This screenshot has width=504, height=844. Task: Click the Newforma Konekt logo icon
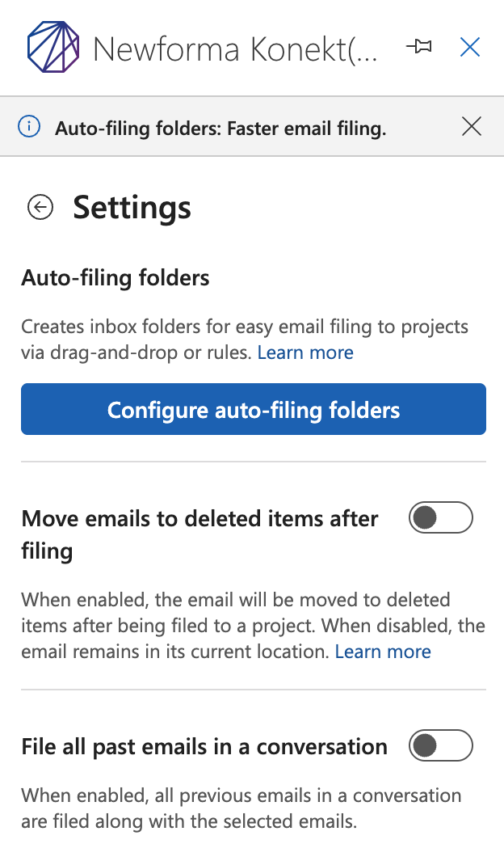[54, 48]
